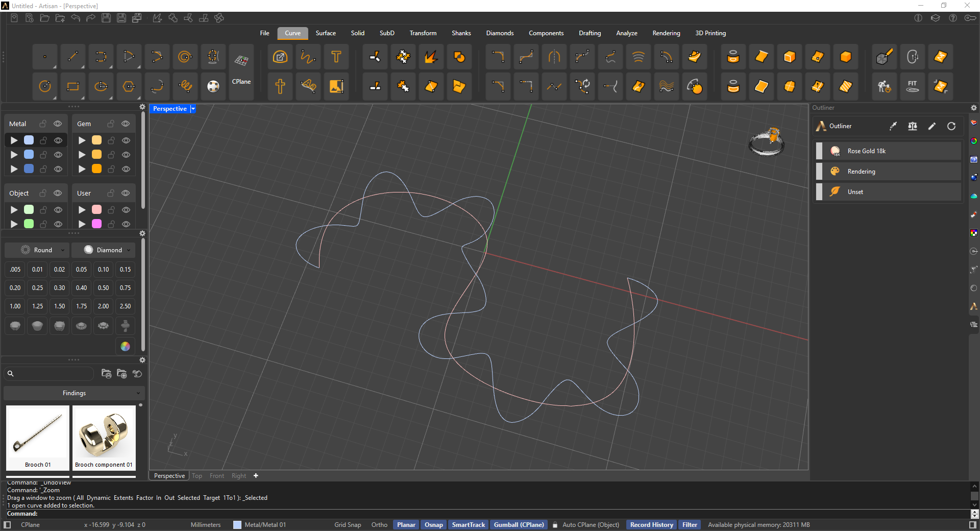
Task: Click first Metal light blue swatch
Action: point(29,140)
